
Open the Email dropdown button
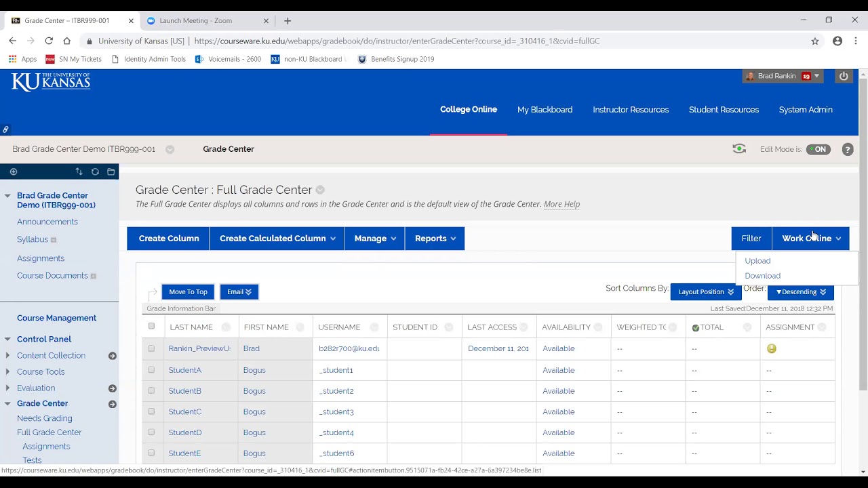click(x=239, y=291)
